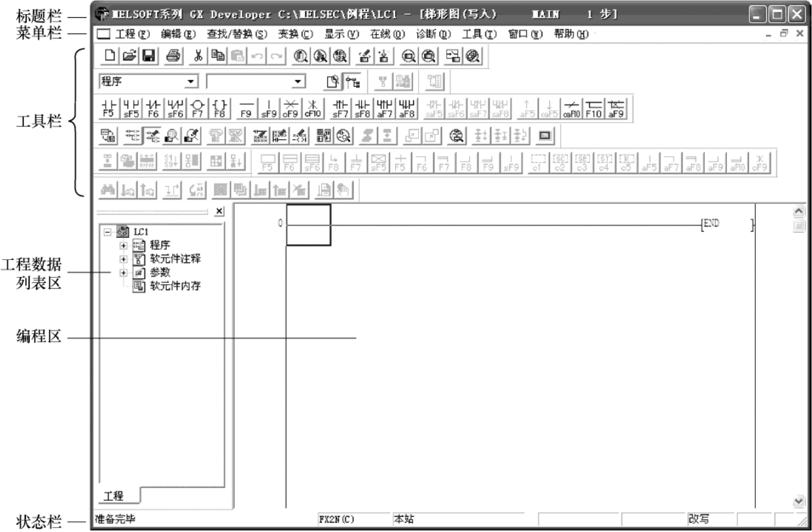Image resolution: width=812 pixels, height=532 pixels.
Task: Collapse the LC1 project tree node
Action: click(x=107, y=232)
